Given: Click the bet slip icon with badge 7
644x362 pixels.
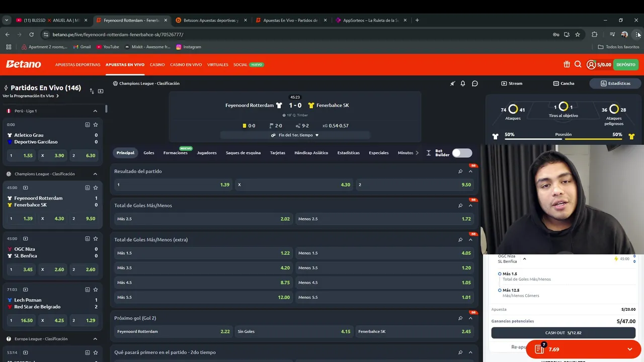Looking at the screenshot, I should 539,349.
